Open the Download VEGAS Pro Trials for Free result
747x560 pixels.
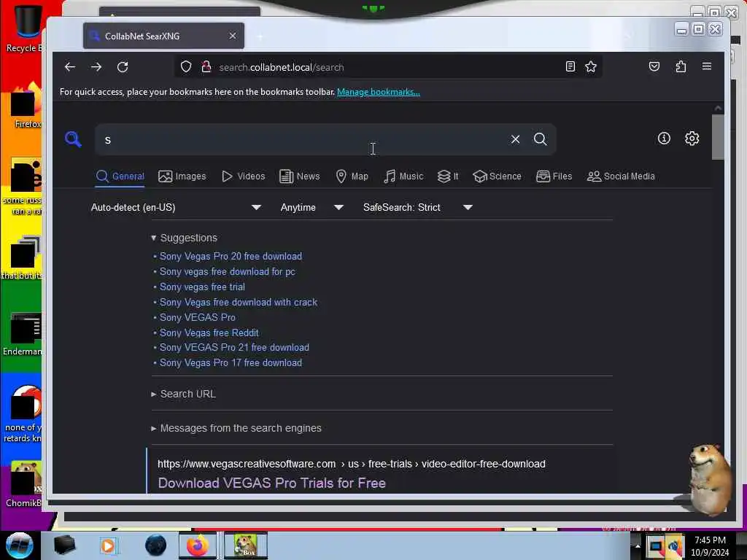pos(271,483)
